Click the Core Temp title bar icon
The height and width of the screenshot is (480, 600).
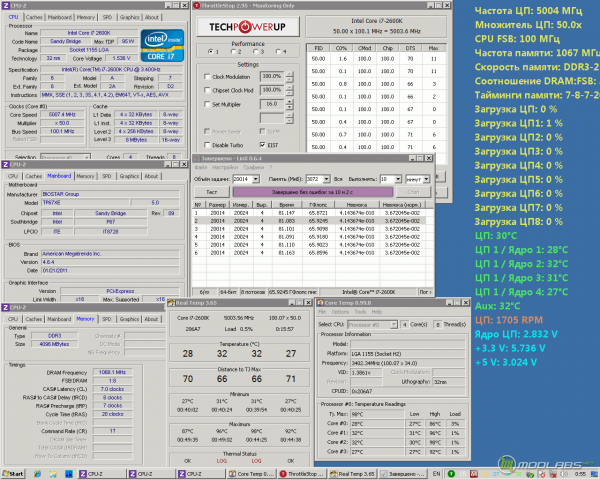tap(320, 303)
